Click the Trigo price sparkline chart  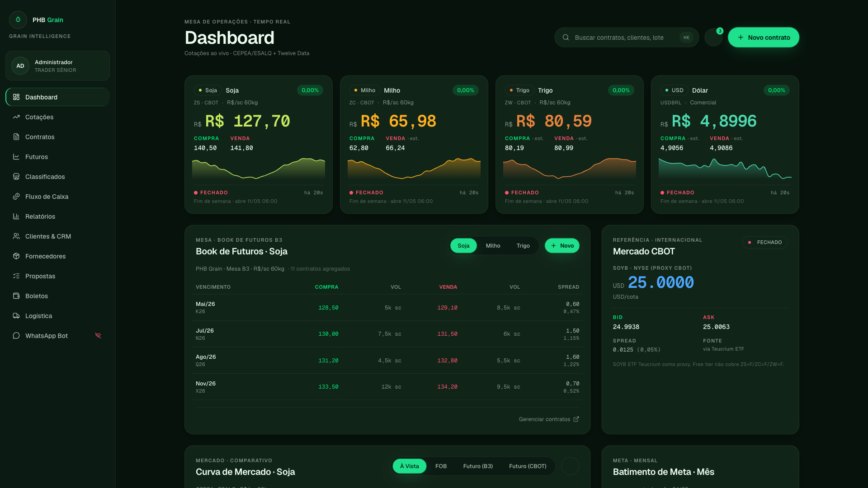coord(570,169)
